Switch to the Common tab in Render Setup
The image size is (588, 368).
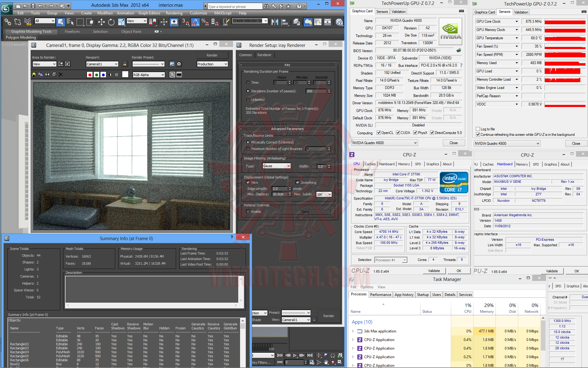coord(245,55)
